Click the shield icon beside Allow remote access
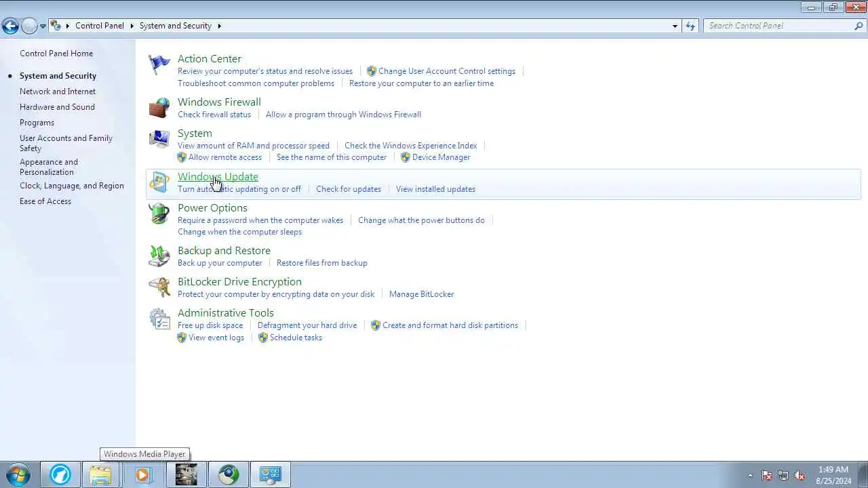 [182, 157]
